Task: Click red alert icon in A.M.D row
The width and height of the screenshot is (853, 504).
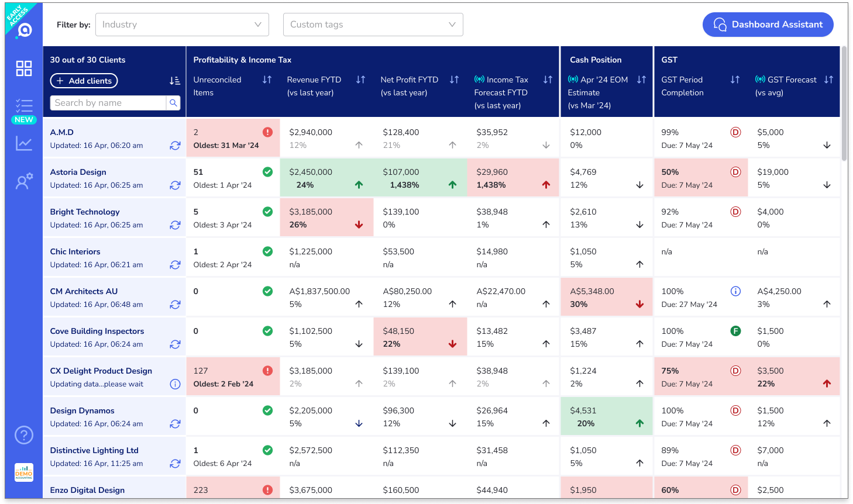Action: (267, 132)
